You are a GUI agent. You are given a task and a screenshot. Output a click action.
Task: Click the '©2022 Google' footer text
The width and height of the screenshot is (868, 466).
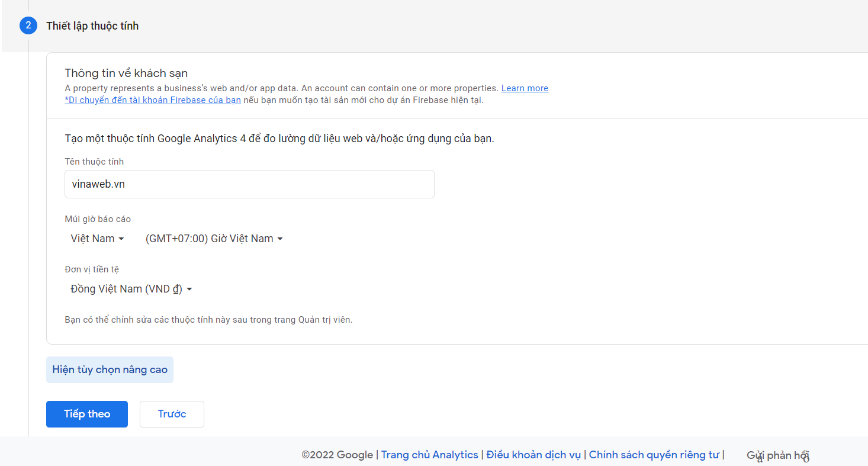tap(337, 455)
